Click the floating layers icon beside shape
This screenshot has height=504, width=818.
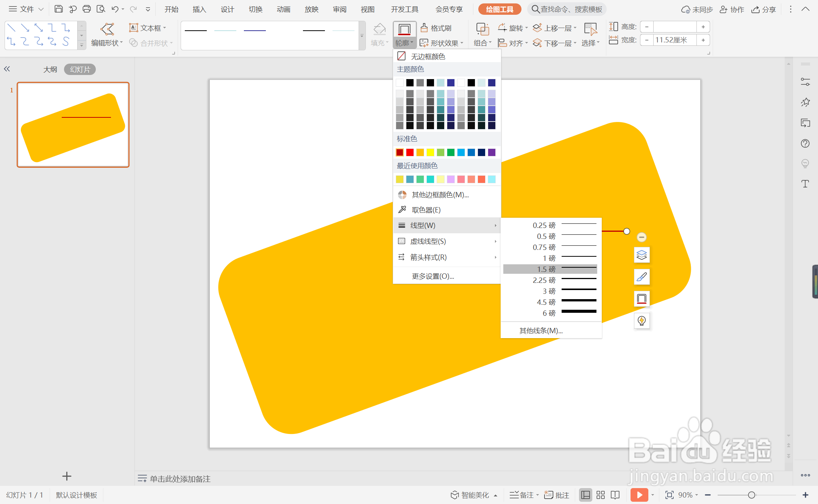click(642, 255)
